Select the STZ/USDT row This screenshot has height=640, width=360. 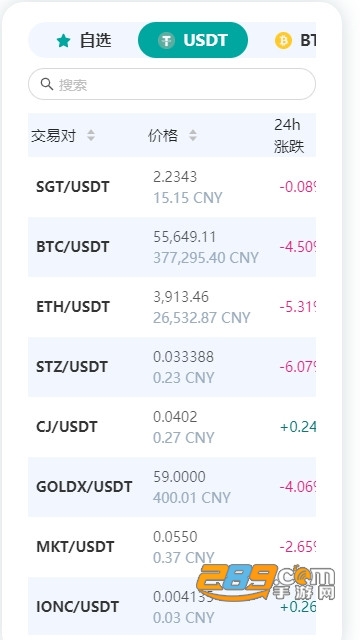tap(172, 367)
